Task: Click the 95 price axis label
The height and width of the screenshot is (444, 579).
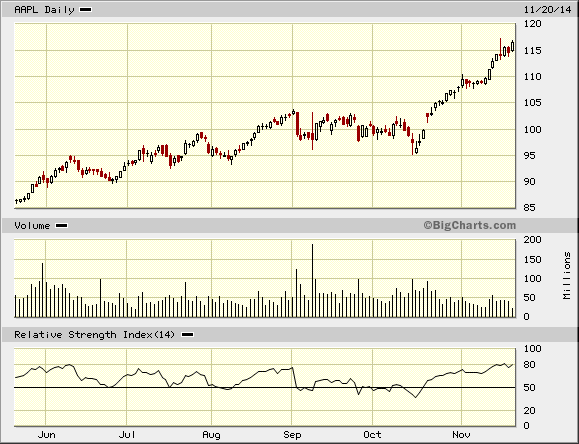Action: click(530, 156)
